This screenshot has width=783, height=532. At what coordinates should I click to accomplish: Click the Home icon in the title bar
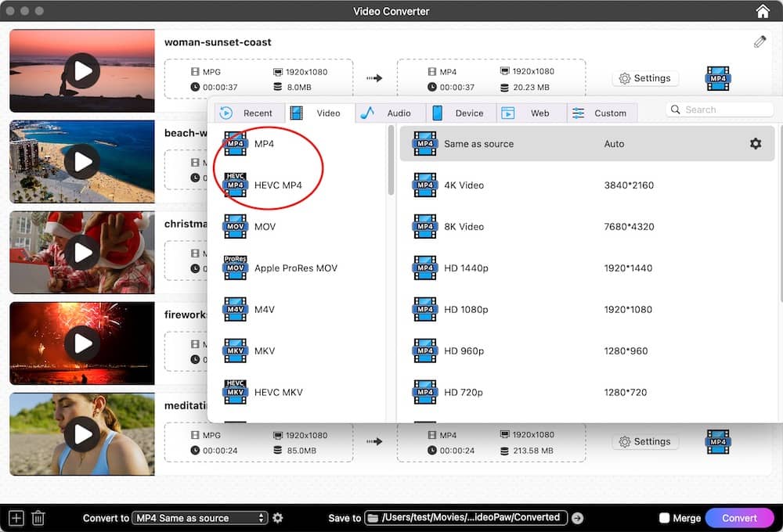pos(763,11)
